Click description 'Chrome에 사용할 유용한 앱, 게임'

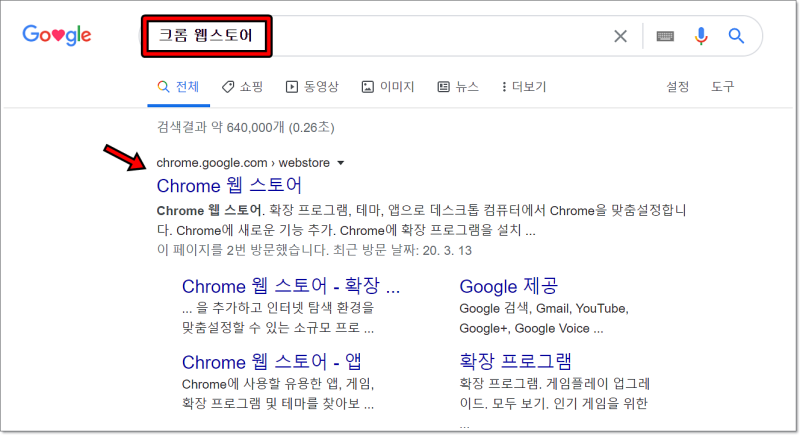point(278,393)
